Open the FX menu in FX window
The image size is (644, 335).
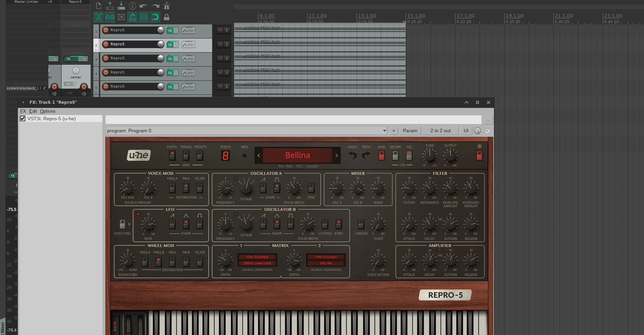[23, 111]
